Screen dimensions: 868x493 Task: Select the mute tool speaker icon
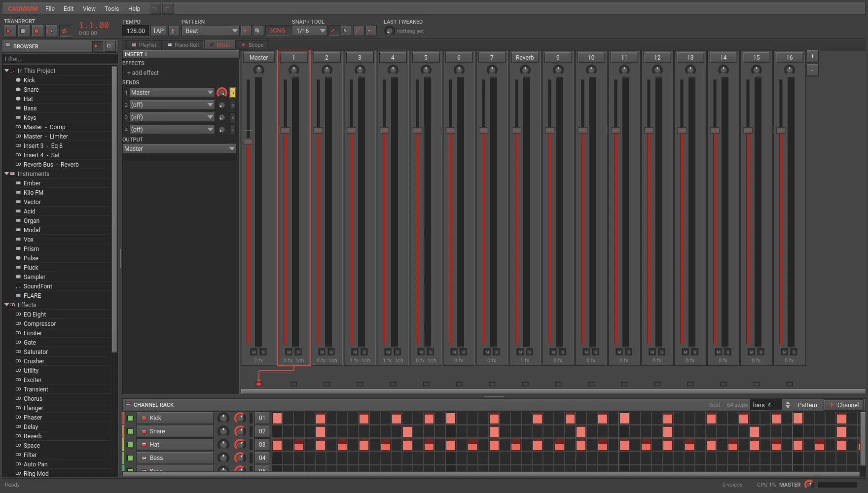tap(370, 31)
